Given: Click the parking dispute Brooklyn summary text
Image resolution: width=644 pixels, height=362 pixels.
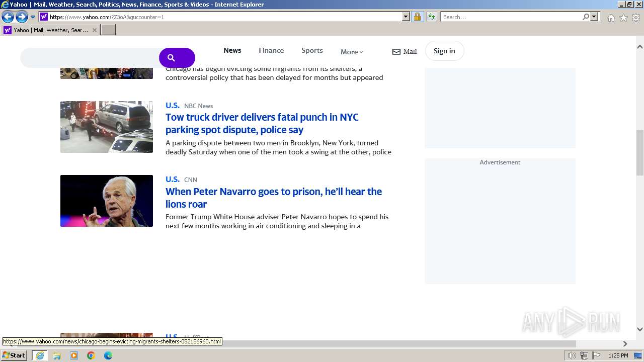Looking at the screenshot, I should [278, 147].
